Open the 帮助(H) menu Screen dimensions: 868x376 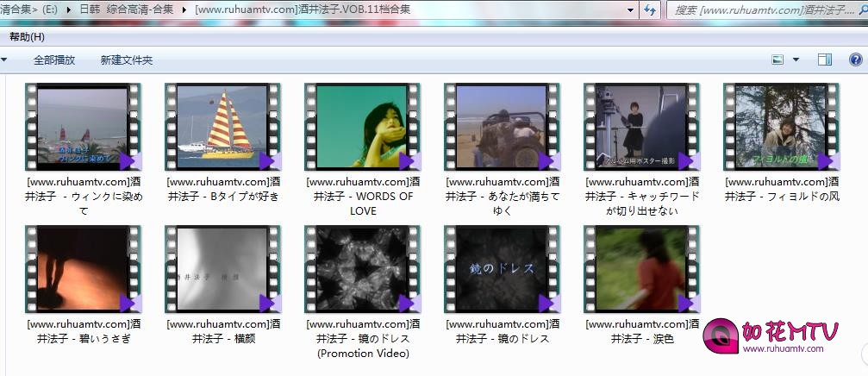point(28,37)
